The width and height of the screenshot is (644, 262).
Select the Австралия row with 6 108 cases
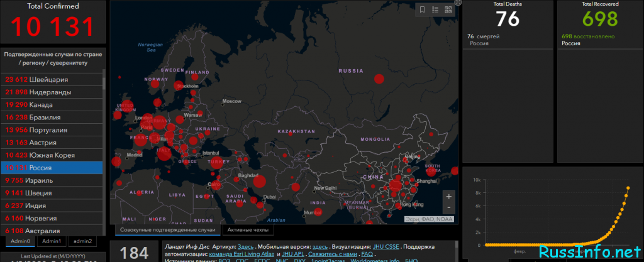coord(52,231)
